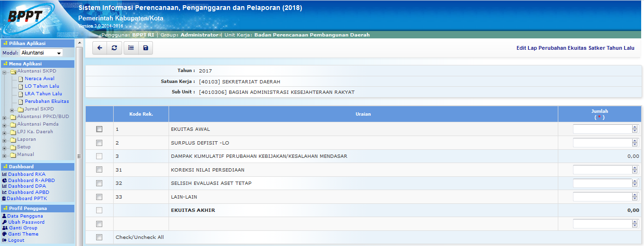Select LRA Tahun Lalu menu item
The image size is (644, 246).
43,94
